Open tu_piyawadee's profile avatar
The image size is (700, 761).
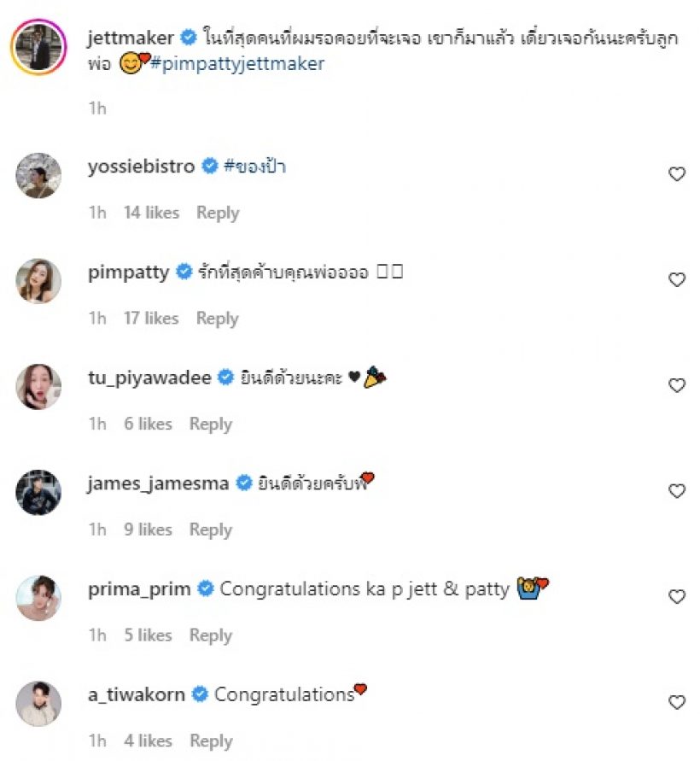pyautogui.click(x=38, y=387)
